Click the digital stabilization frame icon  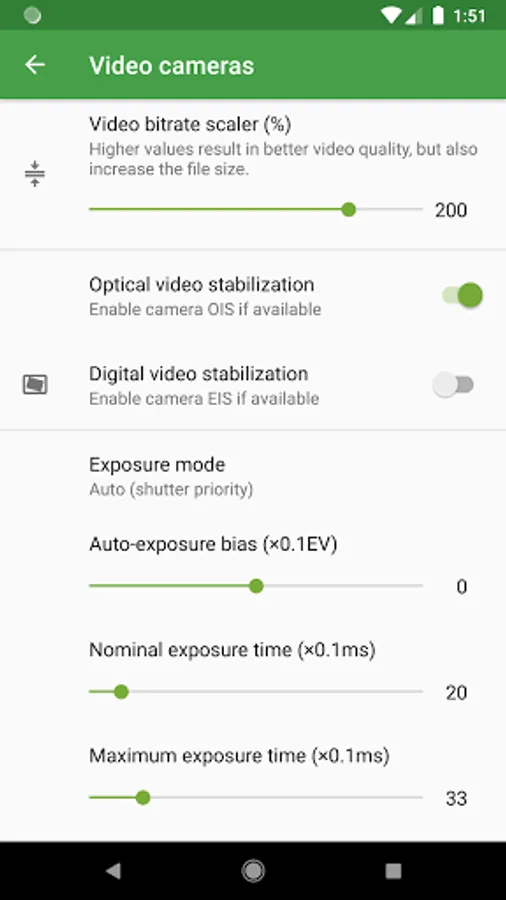click(35, 385)
